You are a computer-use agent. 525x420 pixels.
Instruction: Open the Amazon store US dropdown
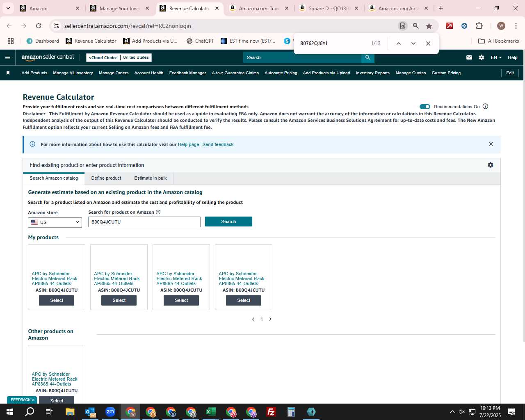pyautogui.click(x=55, y=222)
